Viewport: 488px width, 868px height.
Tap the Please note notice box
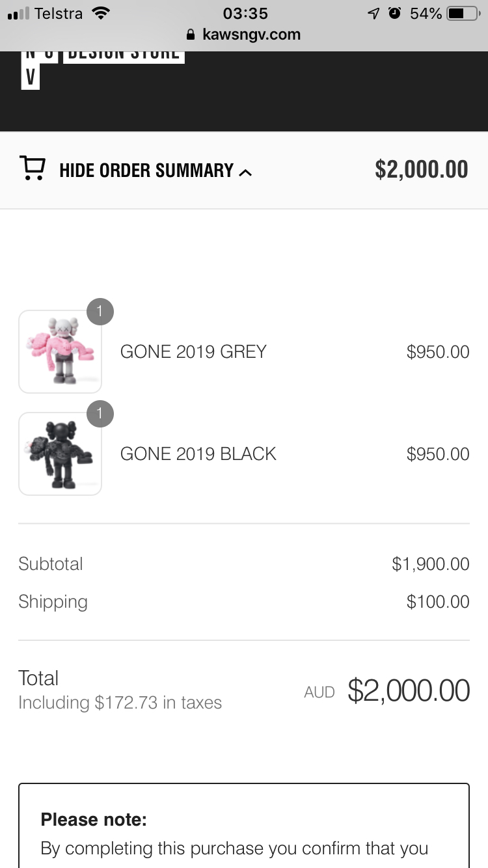coord(243,826)
